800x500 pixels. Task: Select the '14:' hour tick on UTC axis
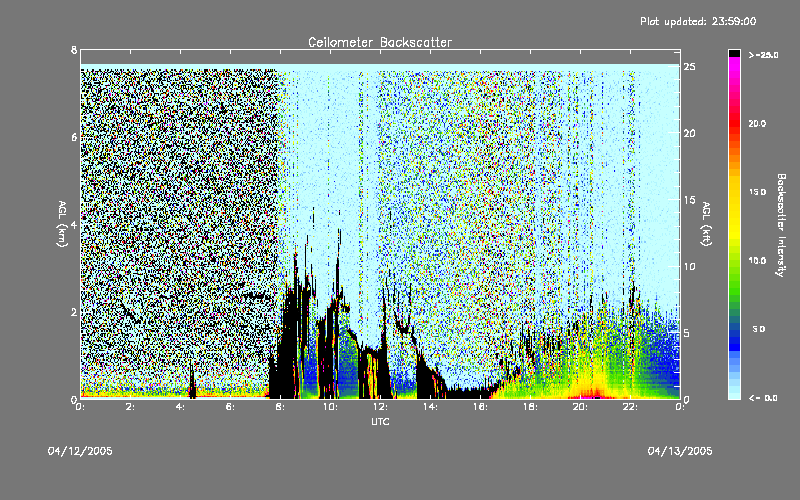430,407
